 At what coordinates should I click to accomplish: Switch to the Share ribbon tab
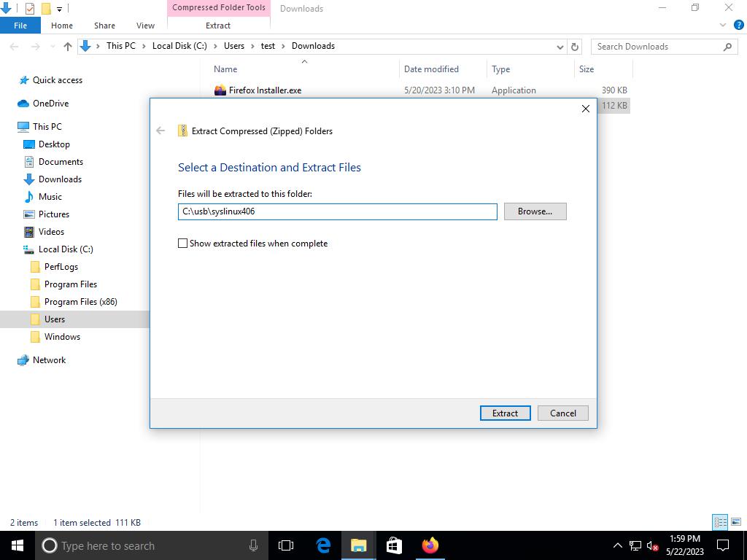[104, 26]
